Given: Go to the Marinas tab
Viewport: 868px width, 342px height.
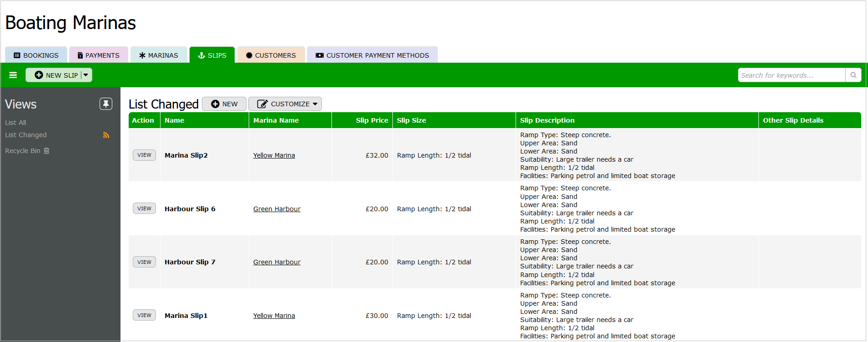Looking at the screenshot, I should coord(159,55).
